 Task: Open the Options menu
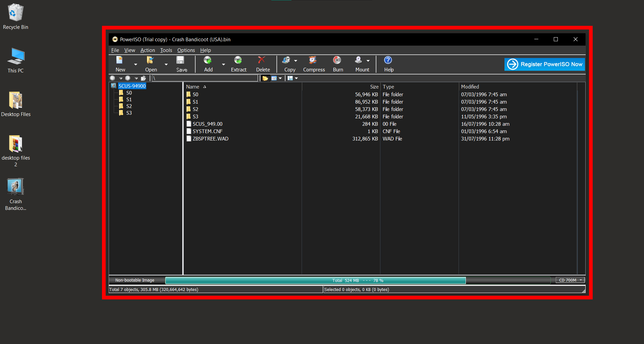[x=186, y=50]
